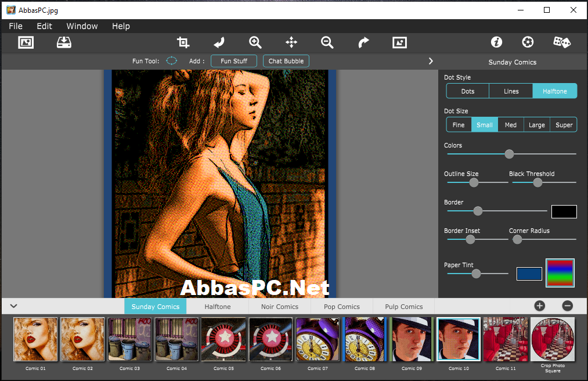Set Dot Style to Lines

tap(511, 91)
